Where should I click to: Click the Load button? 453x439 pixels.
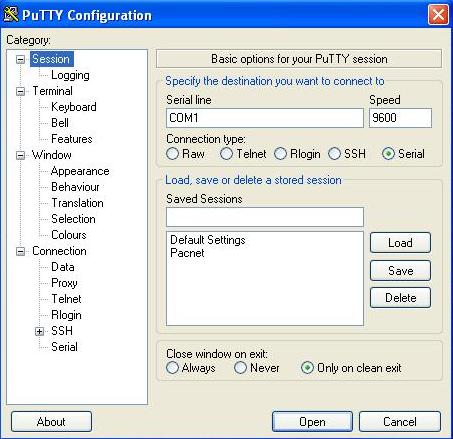[x=400, y=243]
